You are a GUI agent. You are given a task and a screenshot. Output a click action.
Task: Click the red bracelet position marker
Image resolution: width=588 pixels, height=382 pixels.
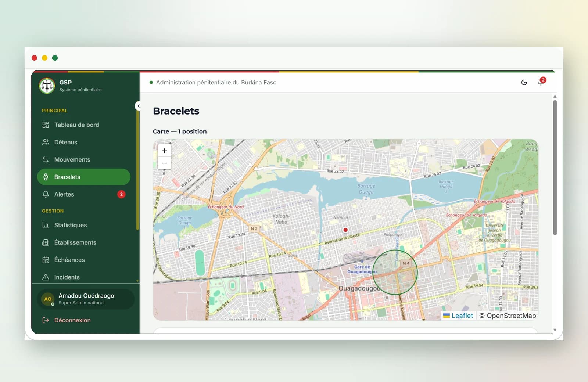345,230
